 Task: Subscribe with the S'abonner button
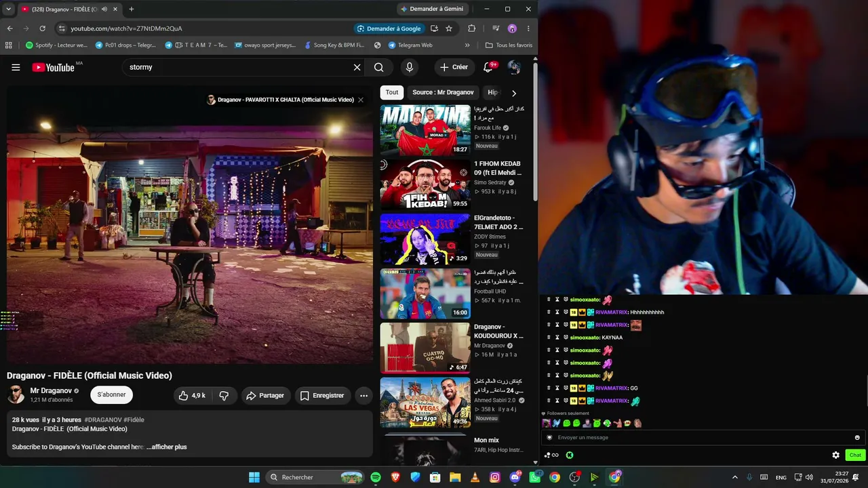click(111, 394)
